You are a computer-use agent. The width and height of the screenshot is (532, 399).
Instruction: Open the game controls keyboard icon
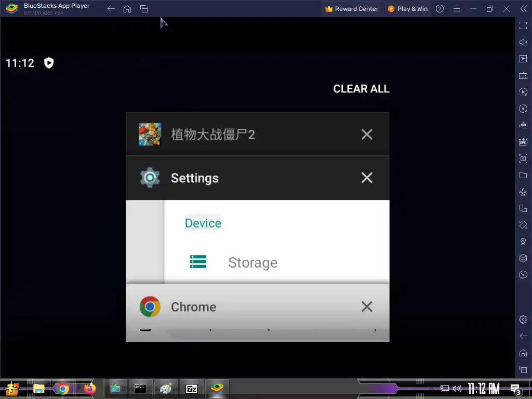523,75
